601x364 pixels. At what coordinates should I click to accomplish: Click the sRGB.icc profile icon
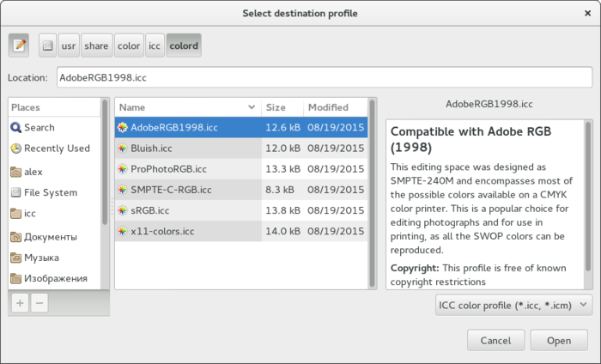click(x=122, y=210)
